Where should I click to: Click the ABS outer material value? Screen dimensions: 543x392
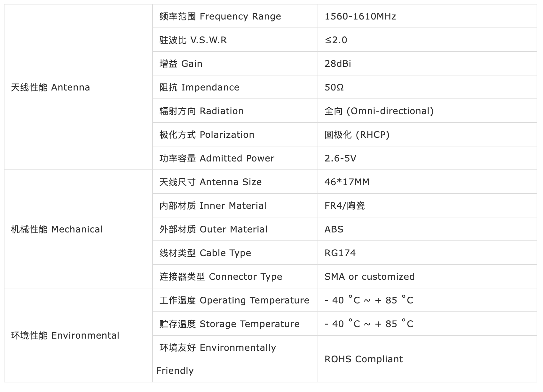334,229
